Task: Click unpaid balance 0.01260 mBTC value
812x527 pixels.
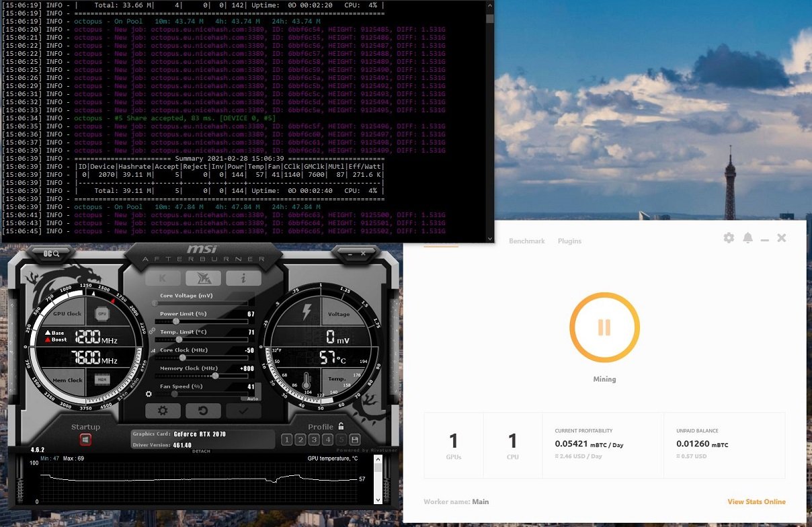Action: tap(702, 444)
